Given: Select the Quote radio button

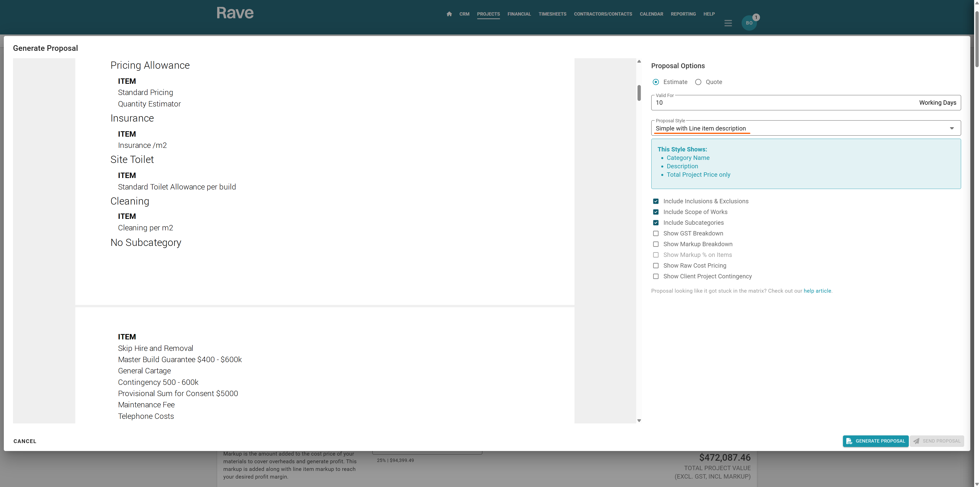Looking at the screenshot, I should (x=698, y=82).
